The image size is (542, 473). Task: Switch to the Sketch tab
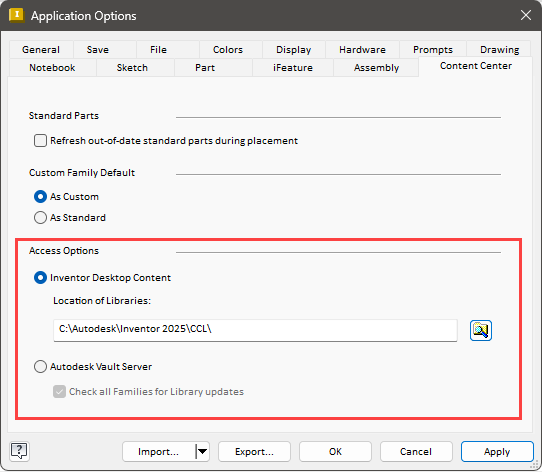(x=132, y=67)
